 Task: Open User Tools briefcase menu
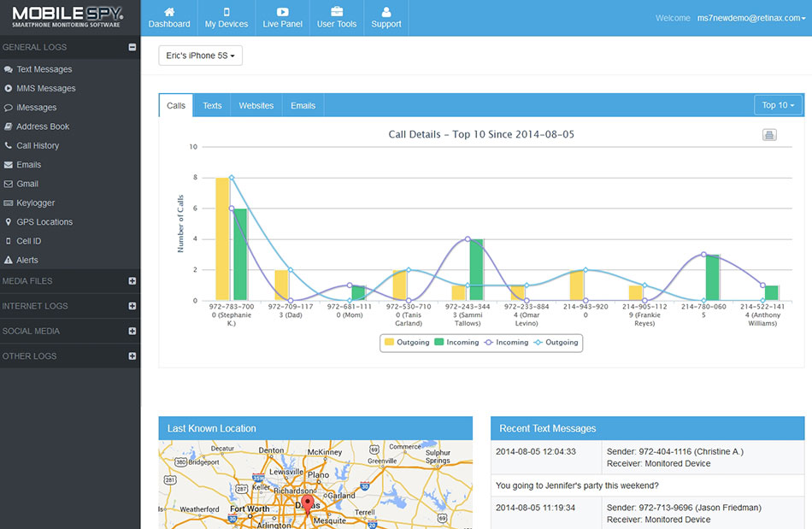click(x=337, y=18)
